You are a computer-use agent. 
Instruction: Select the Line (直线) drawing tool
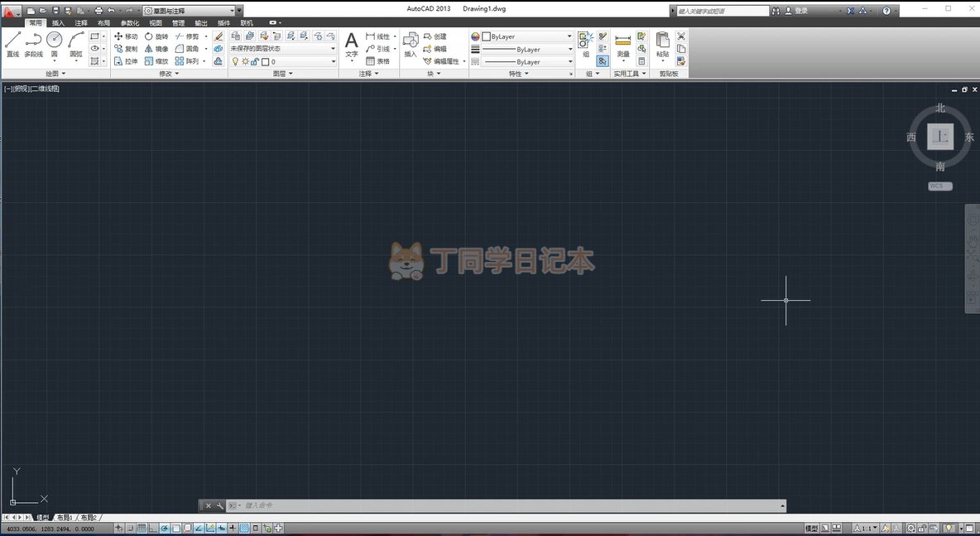[x=13, y=45]
